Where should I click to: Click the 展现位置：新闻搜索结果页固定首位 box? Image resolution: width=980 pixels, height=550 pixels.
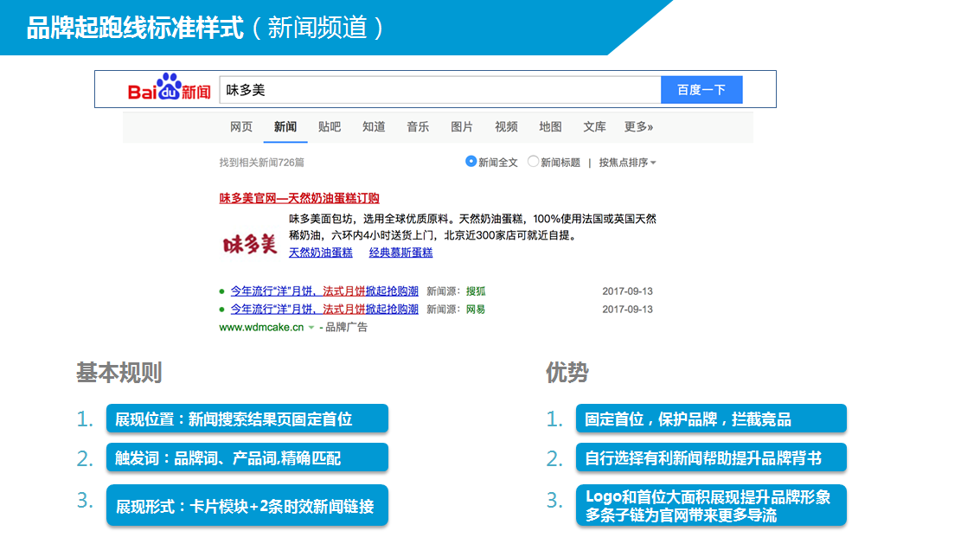(247, 419)
